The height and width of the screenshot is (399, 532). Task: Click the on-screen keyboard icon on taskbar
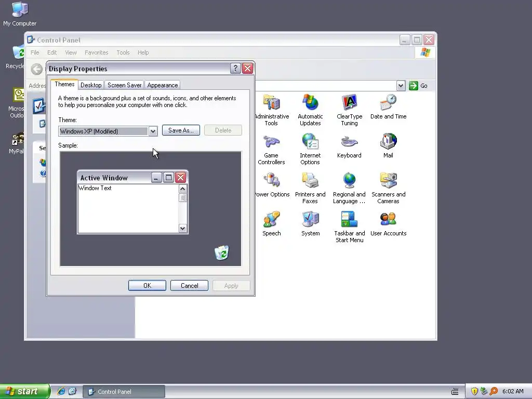(x=455, y=392)
